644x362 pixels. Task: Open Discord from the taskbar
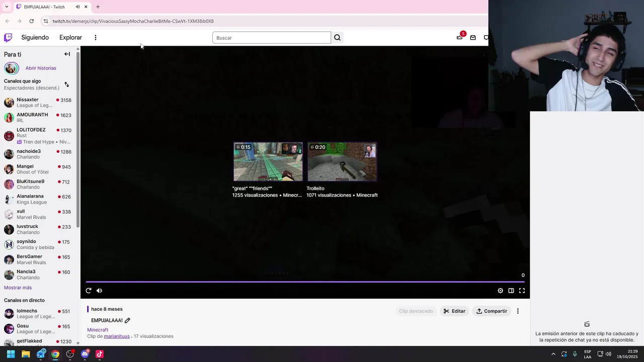pos(85,354)
